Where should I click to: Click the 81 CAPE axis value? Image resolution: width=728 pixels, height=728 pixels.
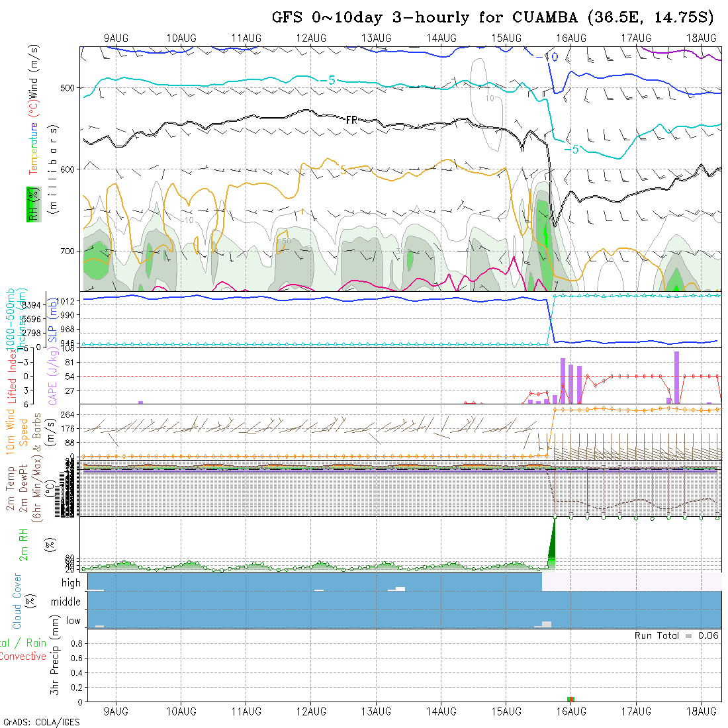click(69, 363)
